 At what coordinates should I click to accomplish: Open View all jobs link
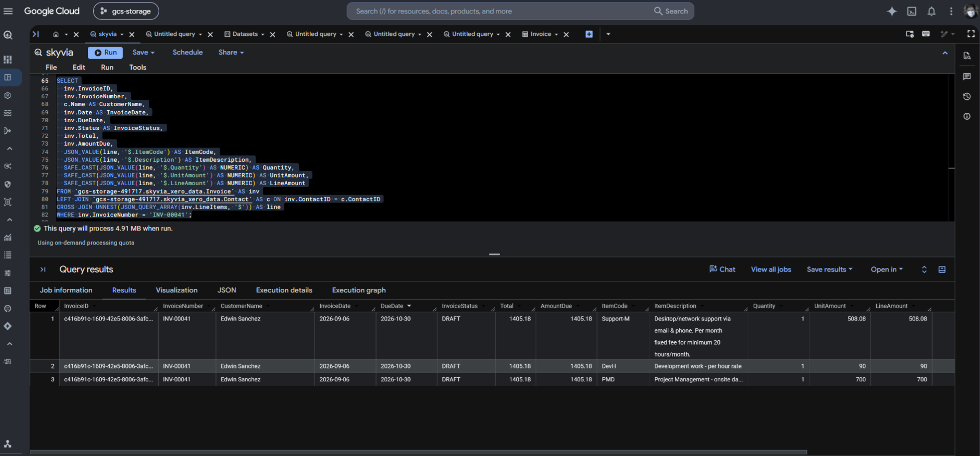pyautogui.click(x=771, y=269)
